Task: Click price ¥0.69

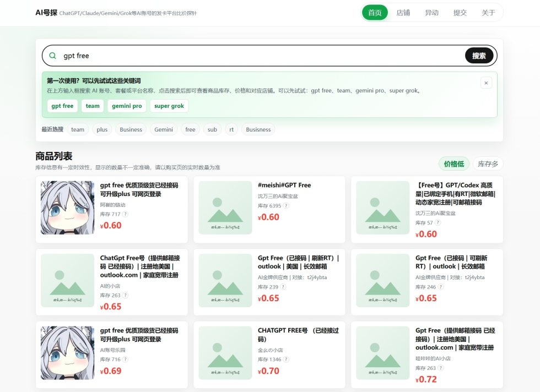Action: [111, 371]
